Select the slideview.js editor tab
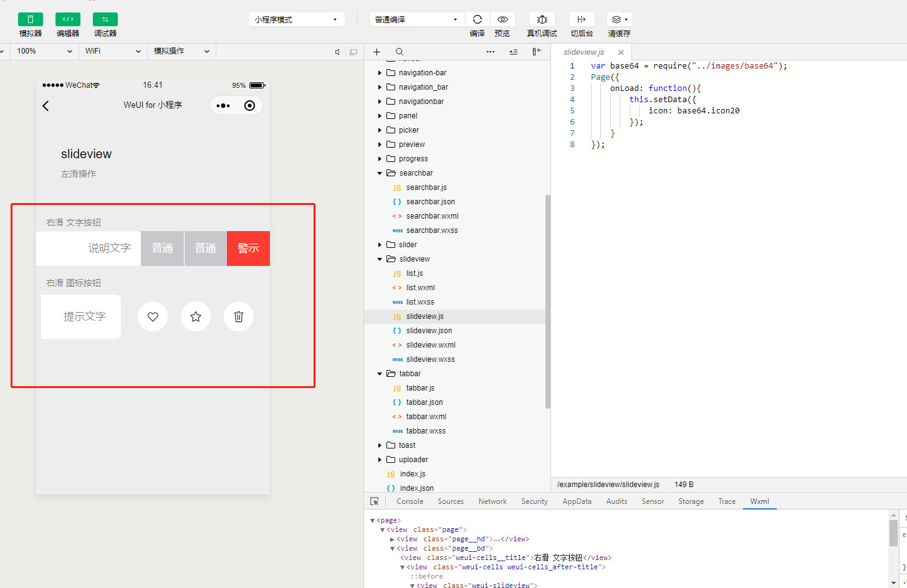The width and height of the screenshot is (907, 588). (x=584, y=52)
